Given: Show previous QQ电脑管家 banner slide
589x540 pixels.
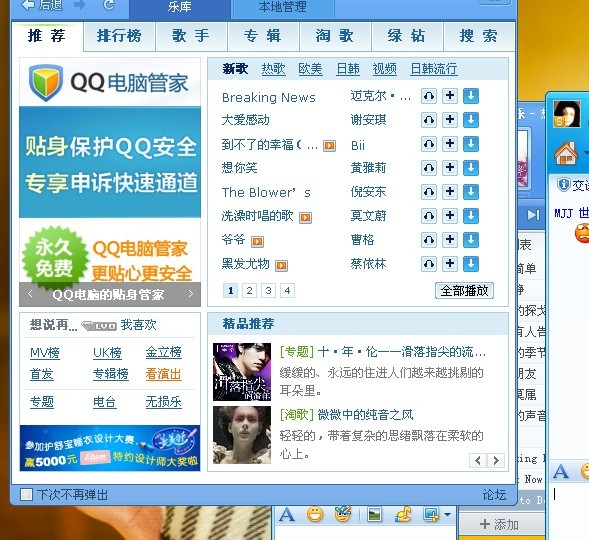Looking at the screenshot, I should 30,294.
